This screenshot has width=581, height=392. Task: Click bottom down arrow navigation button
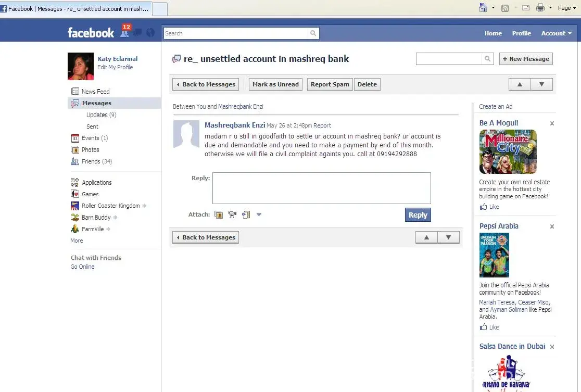pos(448,237)
